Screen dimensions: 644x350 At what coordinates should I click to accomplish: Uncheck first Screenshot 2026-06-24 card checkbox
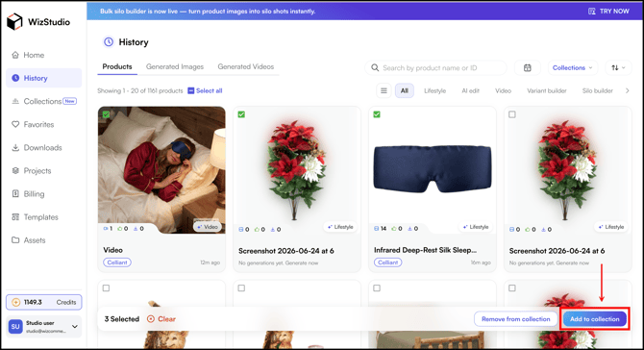[241, 114]
